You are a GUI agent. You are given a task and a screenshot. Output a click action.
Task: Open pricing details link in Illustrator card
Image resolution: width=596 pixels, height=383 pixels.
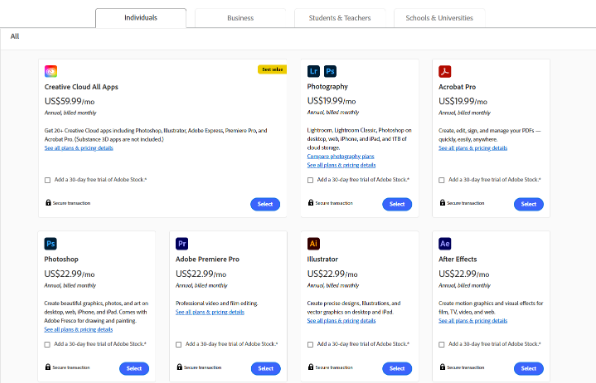[341, 321]
